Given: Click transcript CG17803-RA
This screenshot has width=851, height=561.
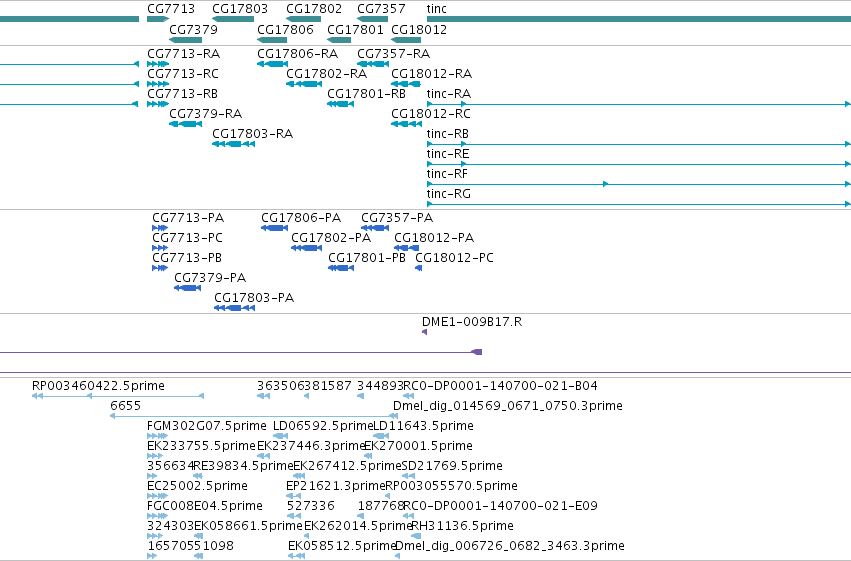Looking at the screenshot, I should [252, 134].
